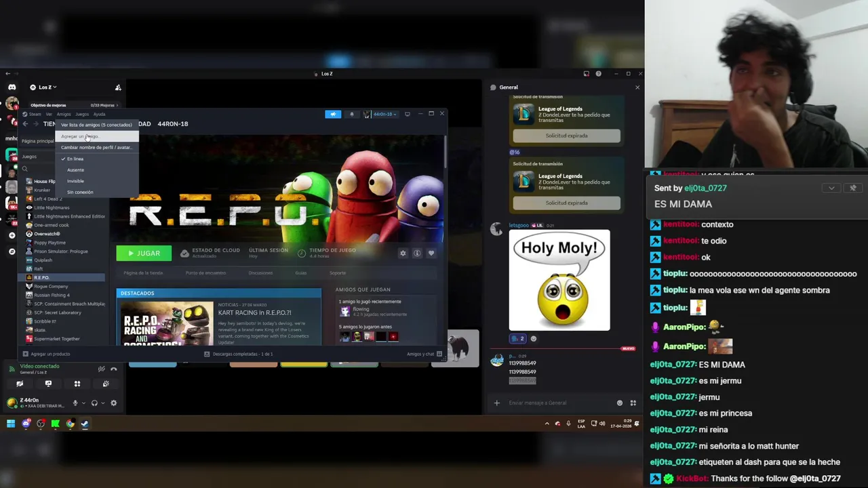Go forward with Steam forward arrow
The width and height of the screenshot is (868, 488).
35,124
